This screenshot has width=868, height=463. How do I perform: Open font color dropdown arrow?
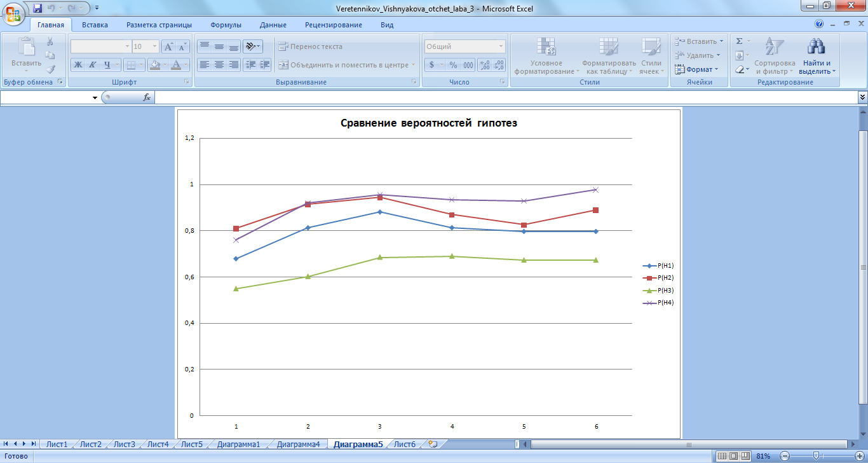(186, 64)
